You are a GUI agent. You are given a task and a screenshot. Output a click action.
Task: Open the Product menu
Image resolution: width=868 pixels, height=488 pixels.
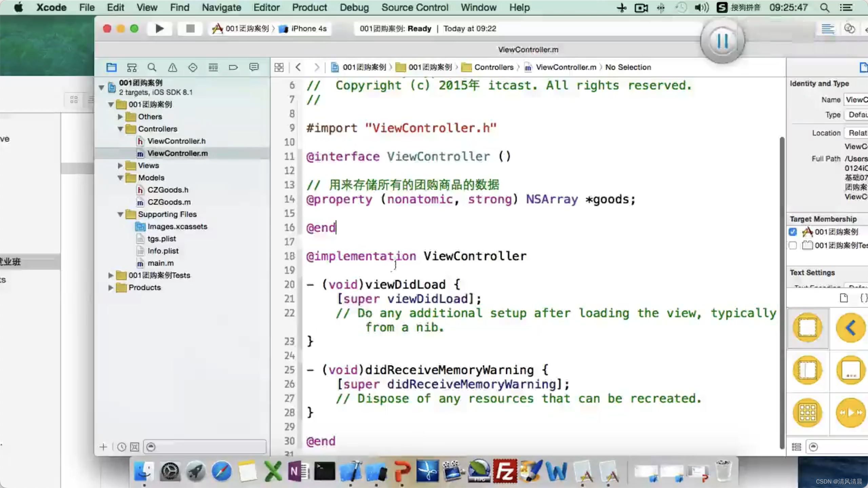coord(309,7)
